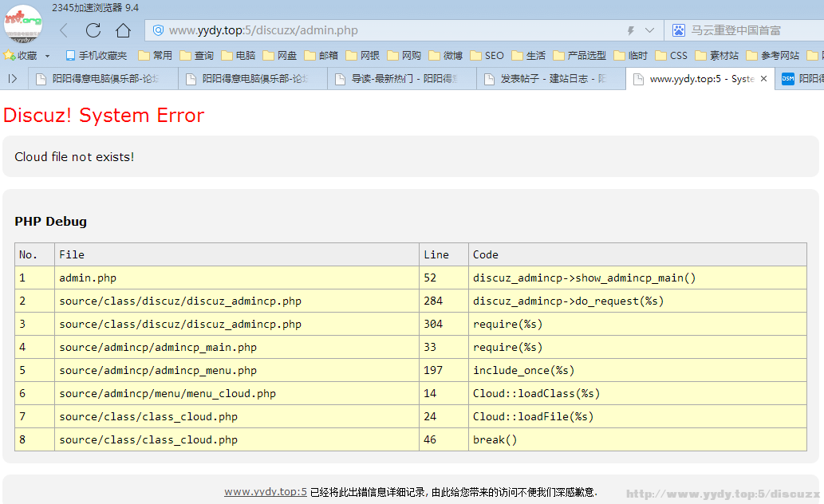824x504 pixels.
Task: Open the 素材站 bookmark folder
Action: coord(717,55)
